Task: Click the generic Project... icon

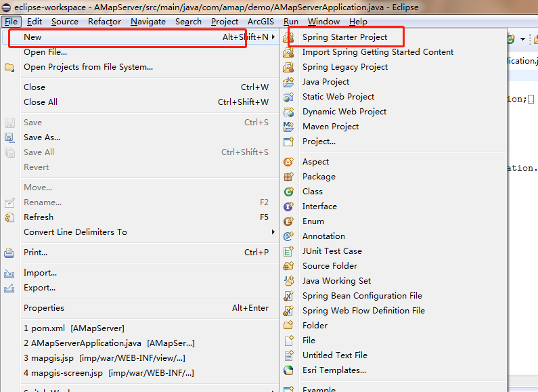Action: (x=288, y=141)
